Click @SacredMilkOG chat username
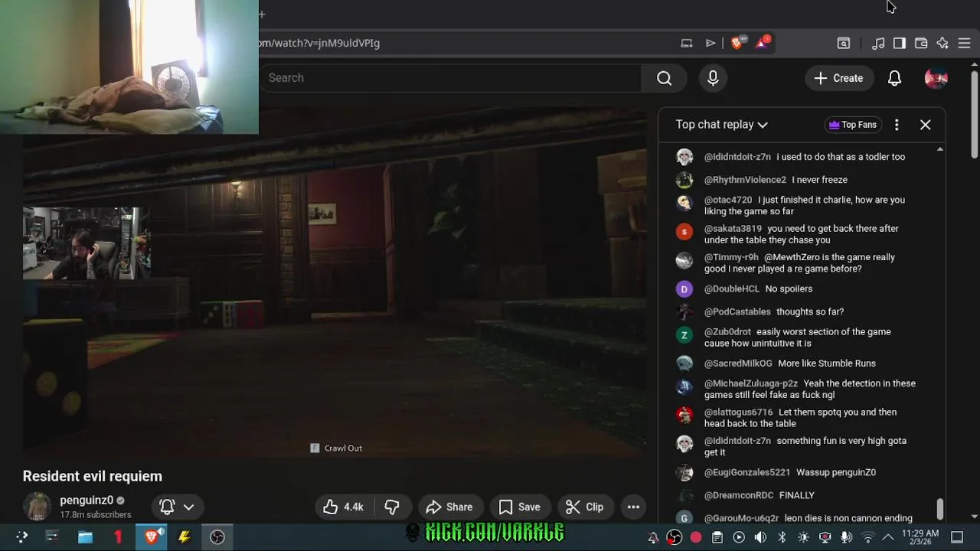The width and height of the screenshot is (980, 551). [738, 364]
